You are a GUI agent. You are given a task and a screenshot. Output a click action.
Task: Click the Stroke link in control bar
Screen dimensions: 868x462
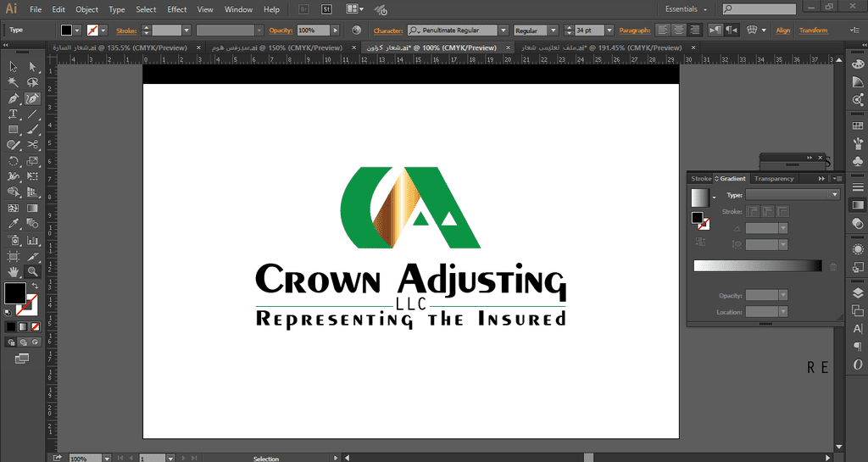tap(126, 31)
